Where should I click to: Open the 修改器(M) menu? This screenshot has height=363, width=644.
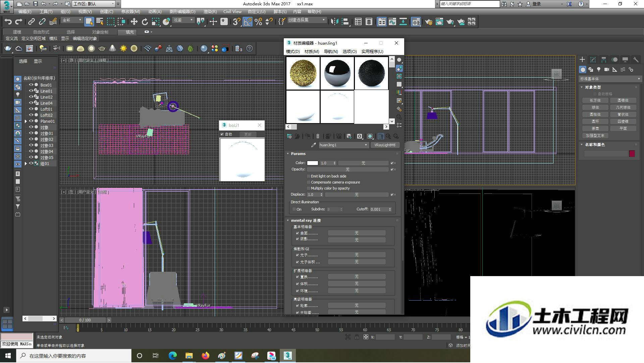130,11
